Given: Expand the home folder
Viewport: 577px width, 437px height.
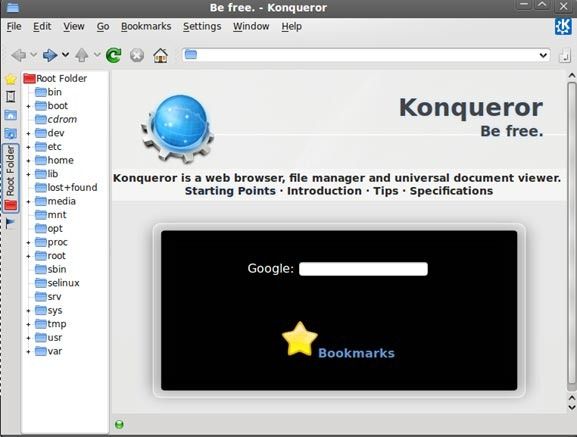Looking at the screenshot, I should pyautogui.click(x=28, y=161).
